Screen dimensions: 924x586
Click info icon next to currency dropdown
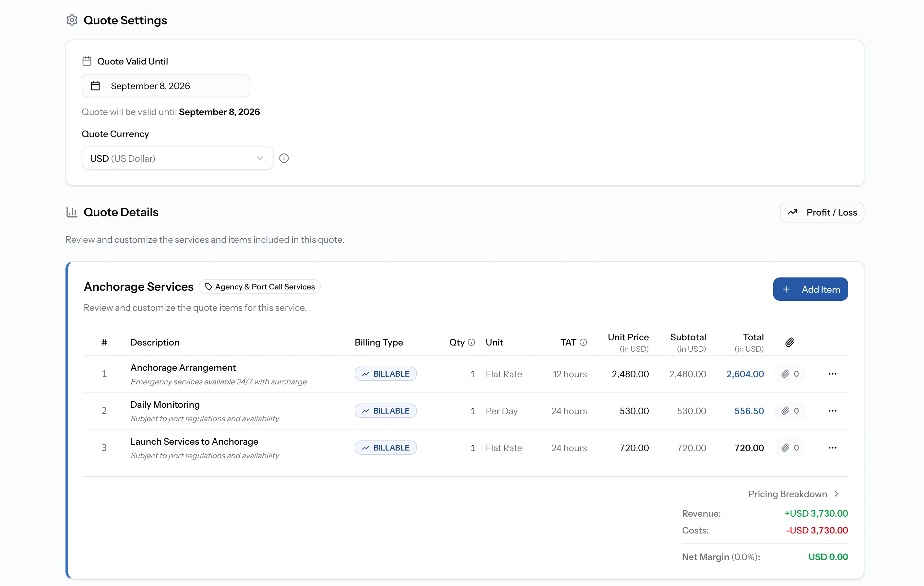coord(284,158)
